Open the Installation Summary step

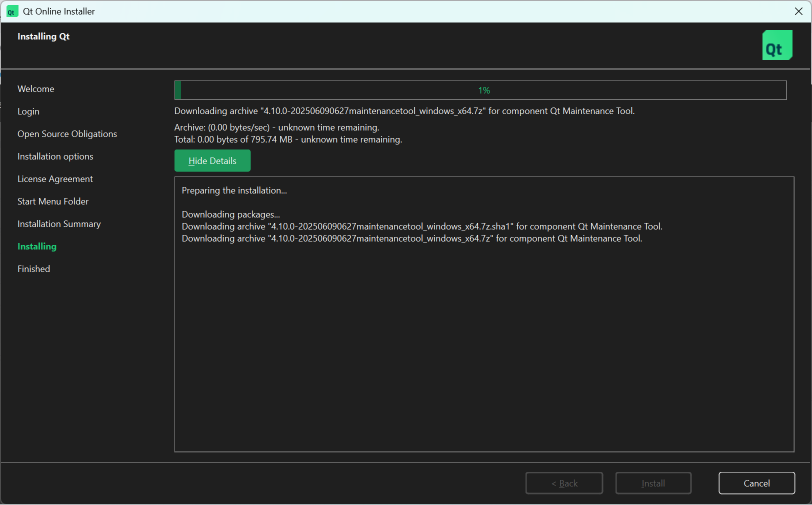click(59, 224)
